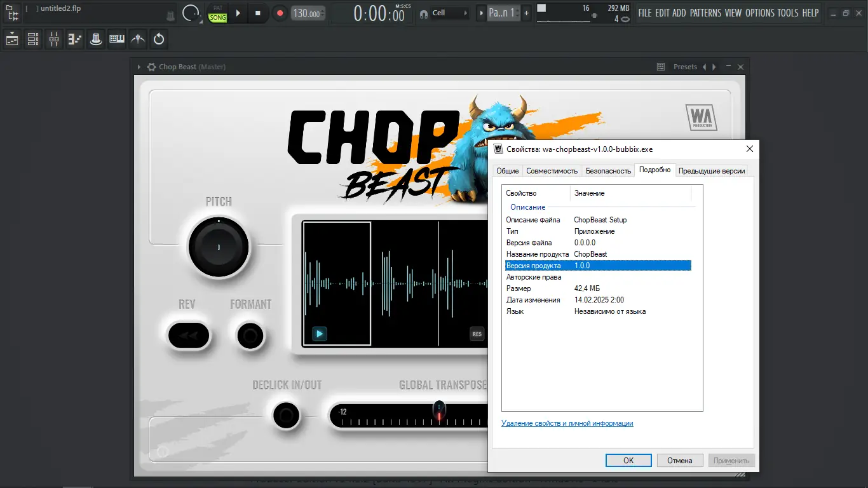The width and height of the screenshot is (868, 488).
Task: Start playback with the Play button
Action: pos(238,13)
